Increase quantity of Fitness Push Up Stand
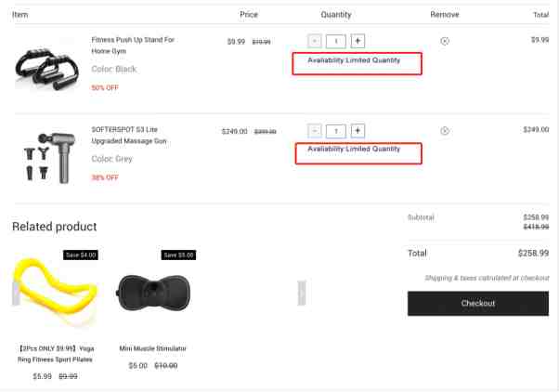The height and width of the screenshot is (392, 559). 357,41
